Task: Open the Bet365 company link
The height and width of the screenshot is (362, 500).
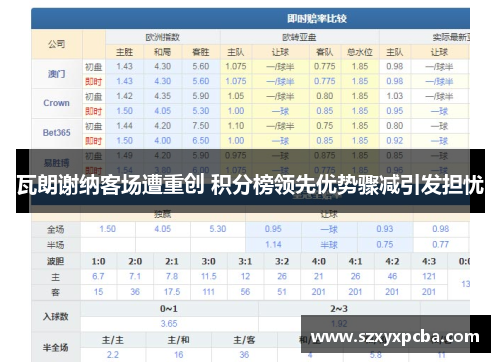Action: [x=56, y=133]
